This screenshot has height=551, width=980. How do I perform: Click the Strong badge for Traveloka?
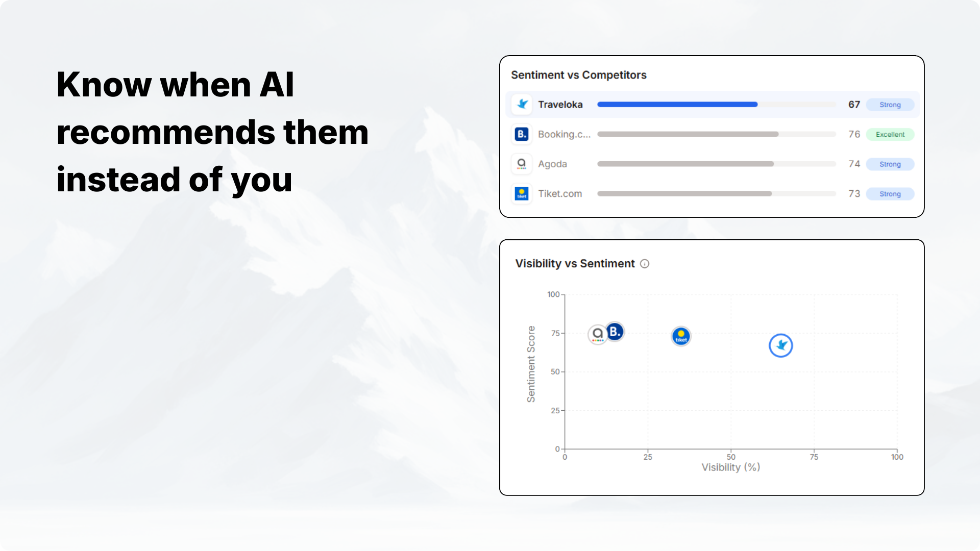[890, 105]
